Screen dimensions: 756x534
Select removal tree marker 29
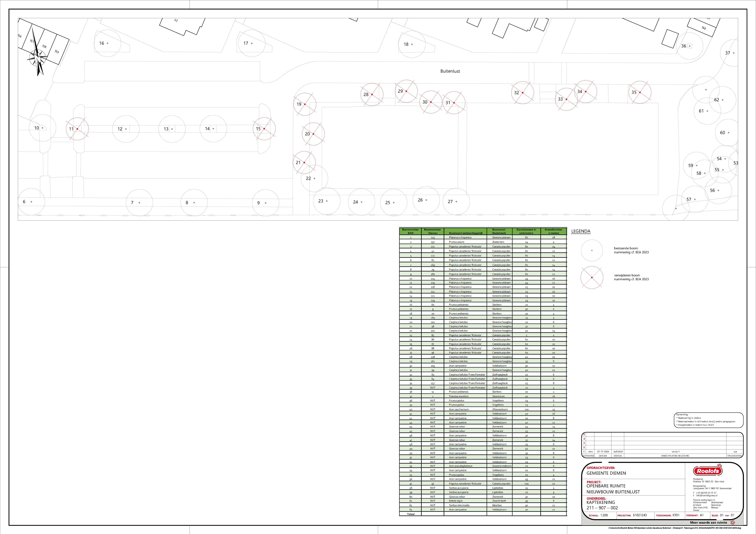[406, 91]
